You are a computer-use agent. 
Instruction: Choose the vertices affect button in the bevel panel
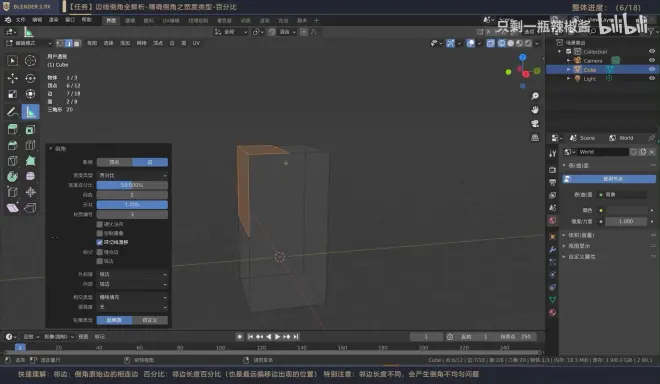114,162
